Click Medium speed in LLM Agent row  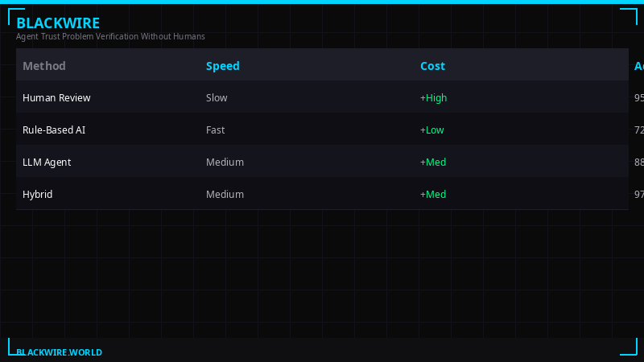tap(225, 162)
